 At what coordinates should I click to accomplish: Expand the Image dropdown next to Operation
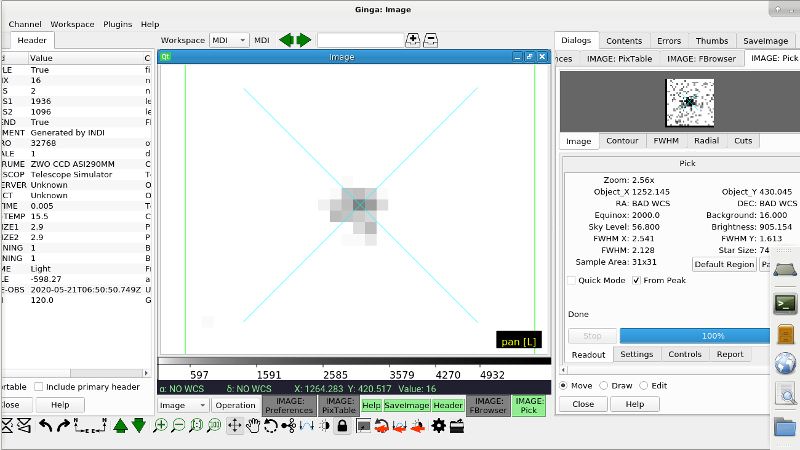(184, 405)
